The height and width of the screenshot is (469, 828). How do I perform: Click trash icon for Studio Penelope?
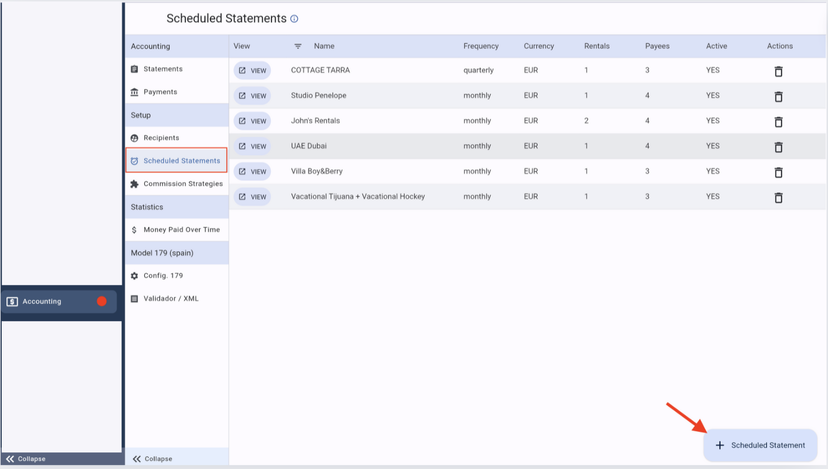(778, 96)
